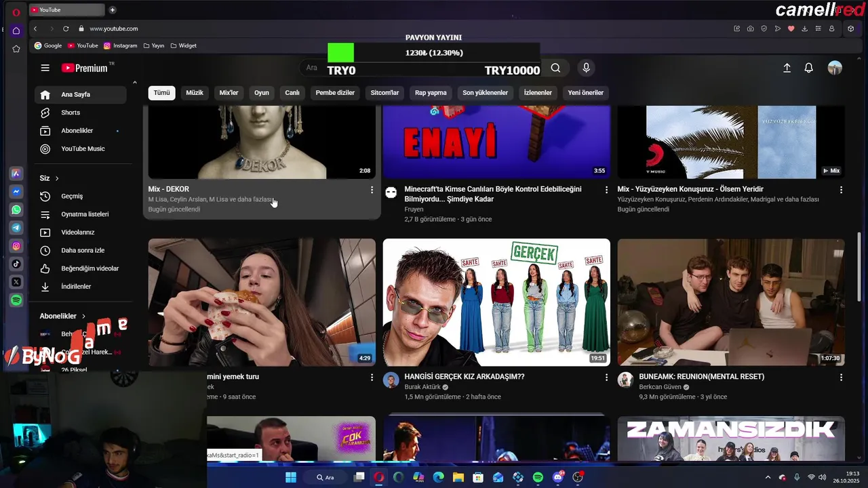
Task: Open the YouTube account avatar menu
Action: [x=835, y=68]
